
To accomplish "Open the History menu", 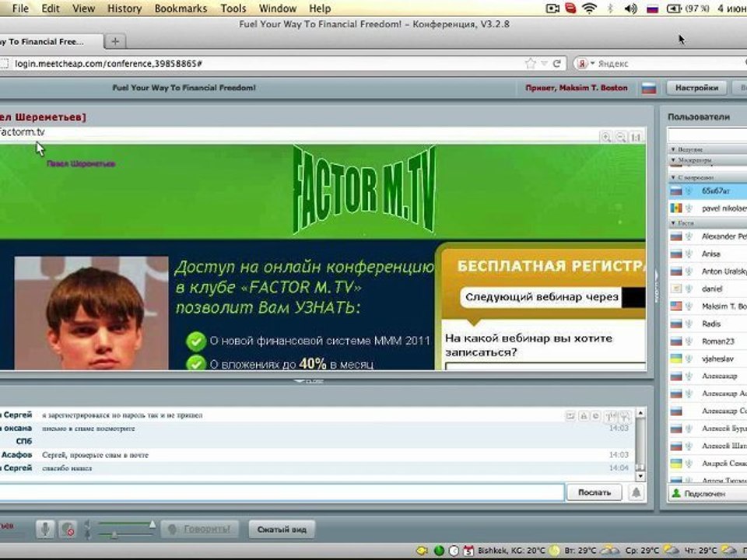I will click(x=124, y=8).
